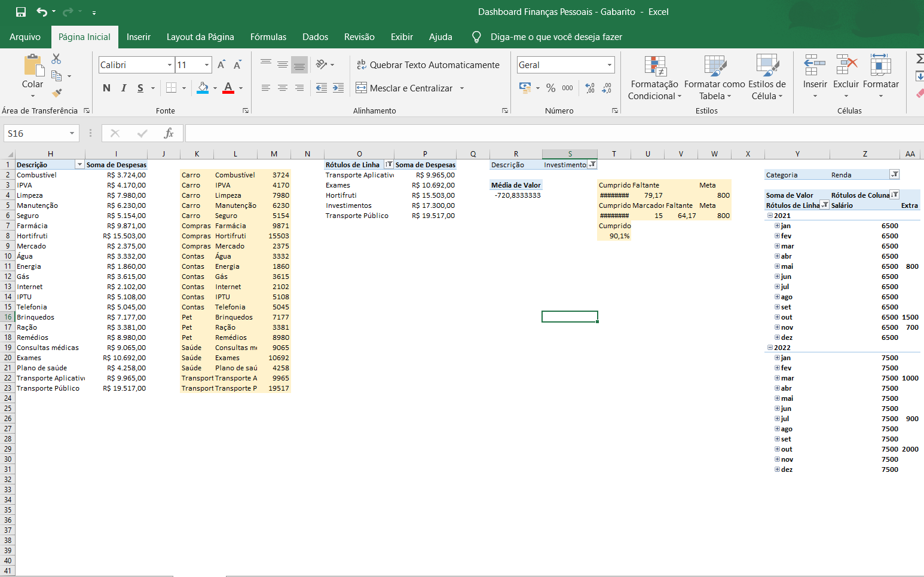Switch to Dados tab
The width and height of the screenshot is (924, 577).
click(315, 37)
